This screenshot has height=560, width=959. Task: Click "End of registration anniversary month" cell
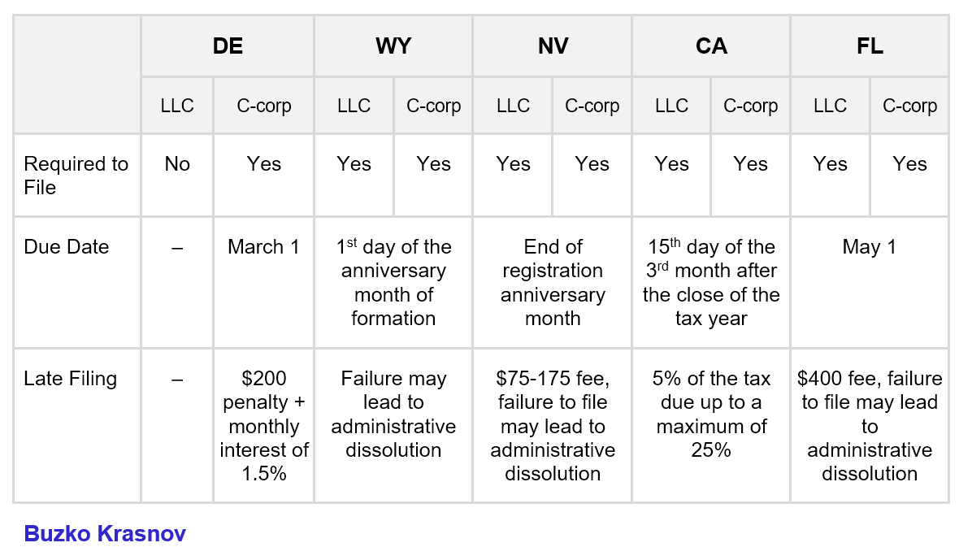pyautogui.click(x=553, y=282)
